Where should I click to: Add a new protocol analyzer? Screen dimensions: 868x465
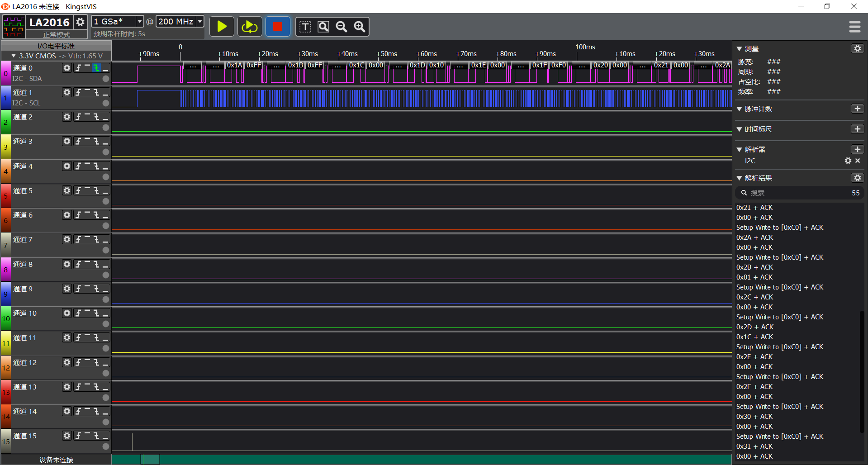point(857,149)
